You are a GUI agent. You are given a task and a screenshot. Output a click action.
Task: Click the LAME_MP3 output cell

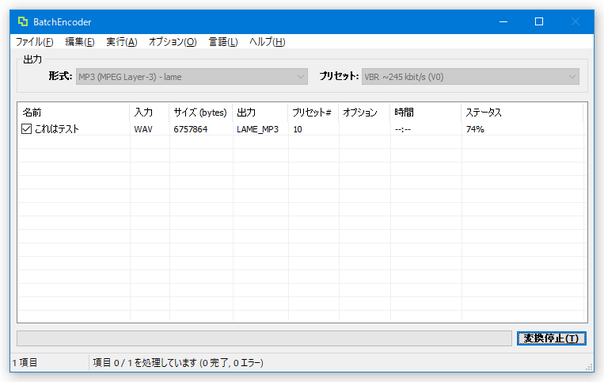tap(257, 129)
